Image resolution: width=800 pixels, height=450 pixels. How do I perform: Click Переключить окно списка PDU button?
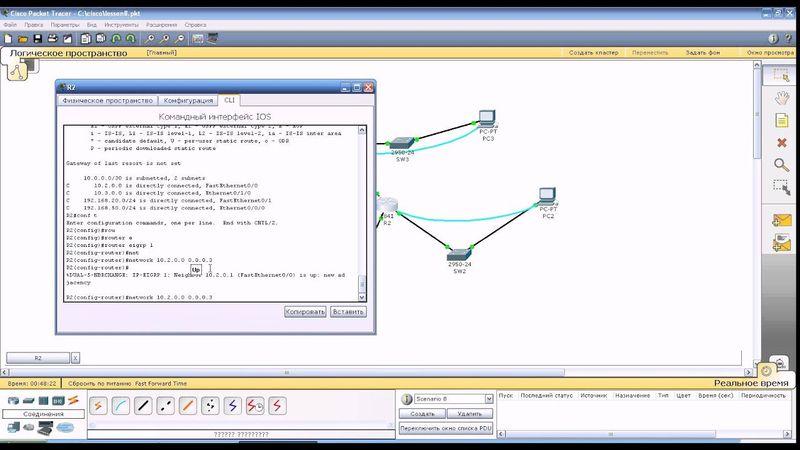point(446,429)
